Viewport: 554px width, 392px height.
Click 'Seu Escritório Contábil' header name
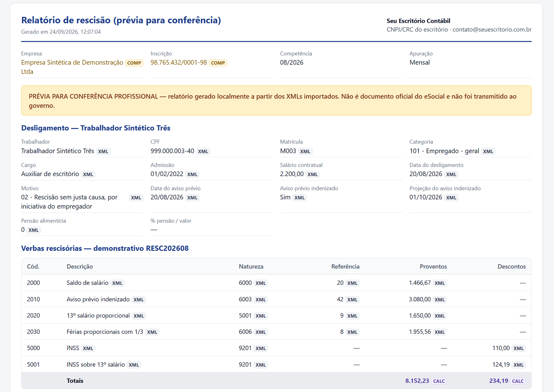pyautogui.click(x=418, y=21)
